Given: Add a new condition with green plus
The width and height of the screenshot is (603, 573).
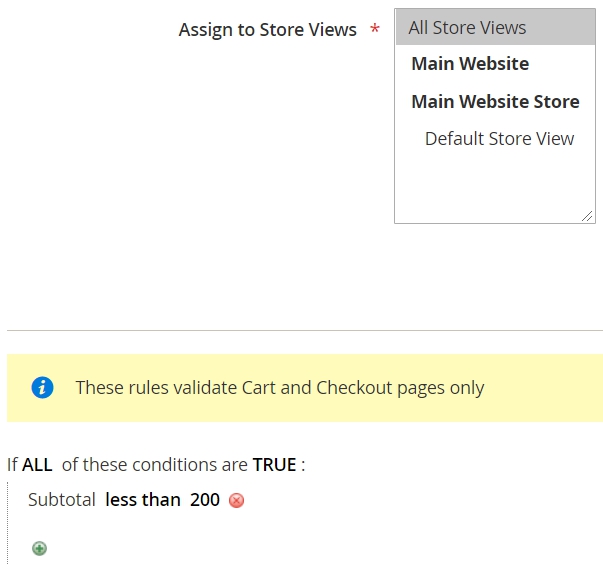Looking at the screenshot, I should 39,548.
